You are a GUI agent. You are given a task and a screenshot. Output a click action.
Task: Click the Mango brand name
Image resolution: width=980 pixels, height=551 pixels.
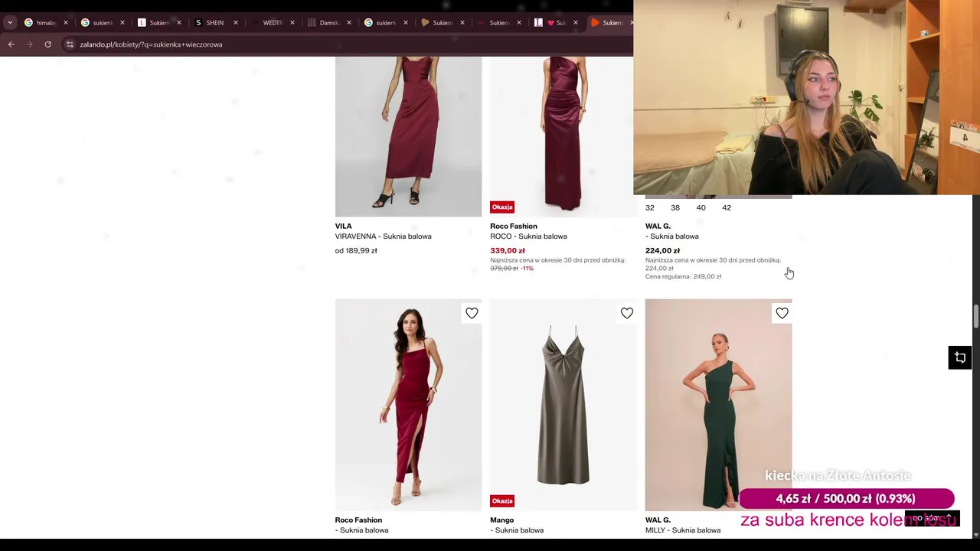point(501,520)
